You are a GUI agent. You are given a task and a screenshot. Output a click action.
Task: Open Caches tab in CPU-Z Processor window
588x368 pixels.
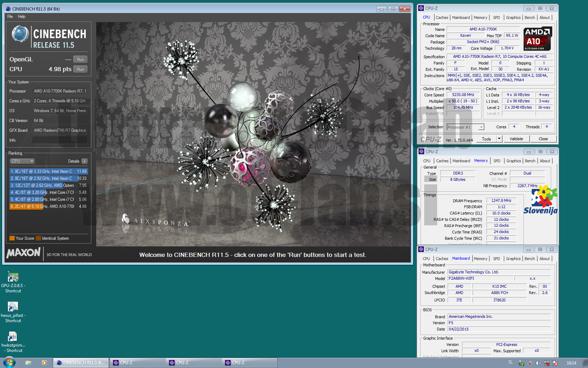click(x=442, y=18)
